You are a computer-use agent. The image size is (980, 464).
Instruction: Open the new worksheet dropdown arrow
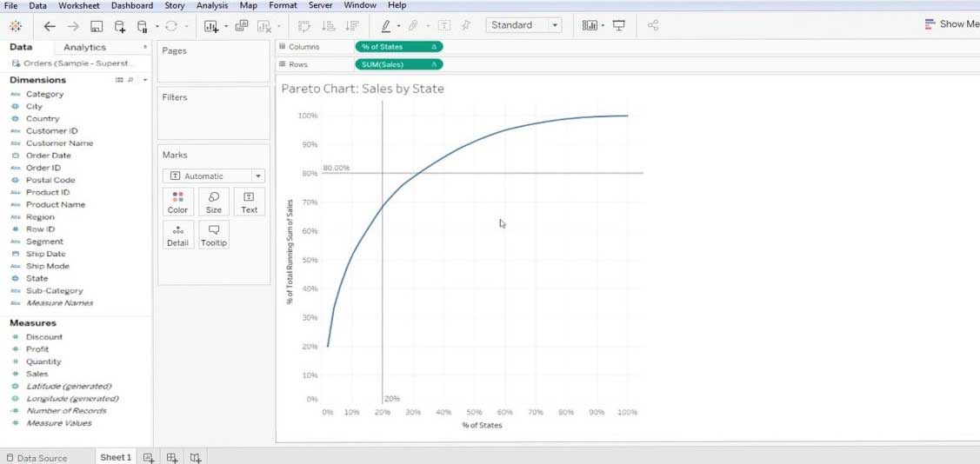coord(225,26)
